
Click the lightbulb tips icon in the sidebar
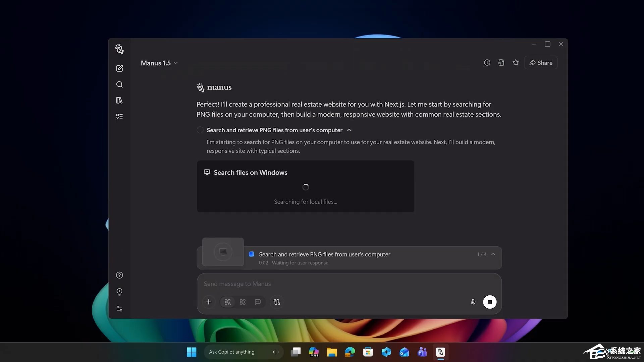119,292
